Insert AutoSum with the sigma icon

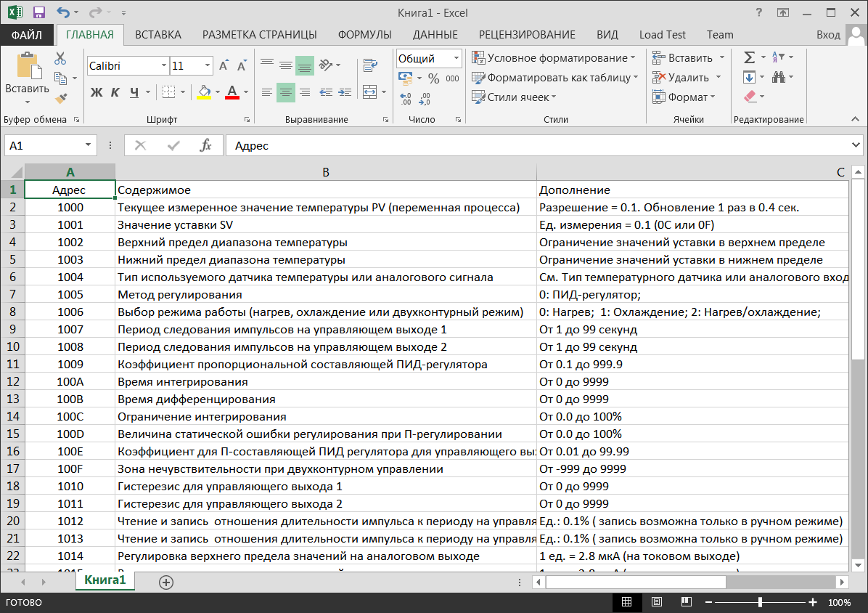749,57
